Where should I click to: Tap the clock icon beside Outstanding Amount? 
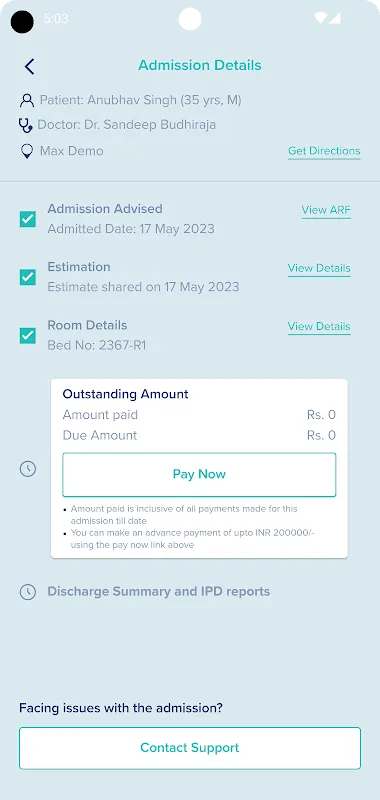point(28,468)
